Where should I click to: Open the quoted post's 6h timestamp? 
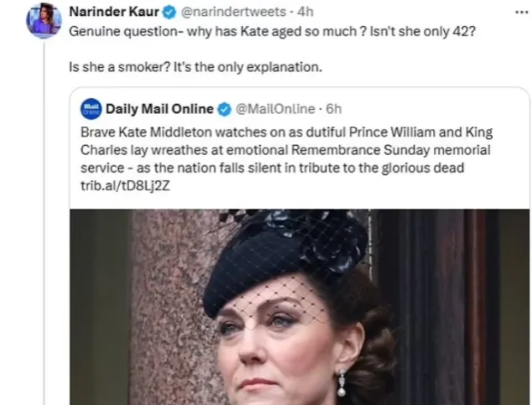(x=333, y=109)
